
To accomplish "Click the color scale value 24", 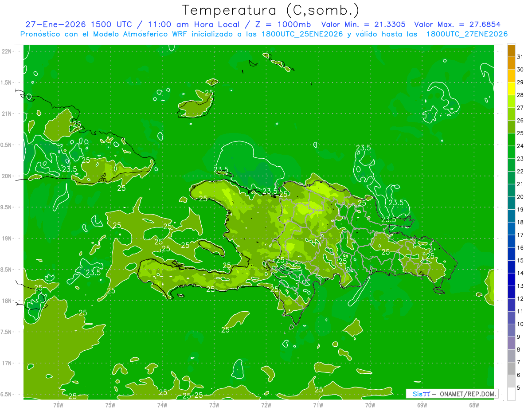I will click(x=520, y=146).
